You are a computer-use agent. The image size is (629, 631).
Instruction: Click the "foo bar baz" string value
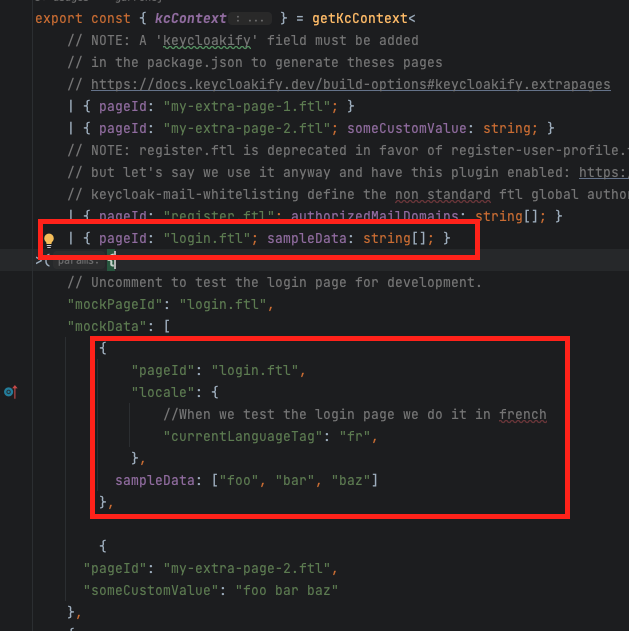pos(287,590)
